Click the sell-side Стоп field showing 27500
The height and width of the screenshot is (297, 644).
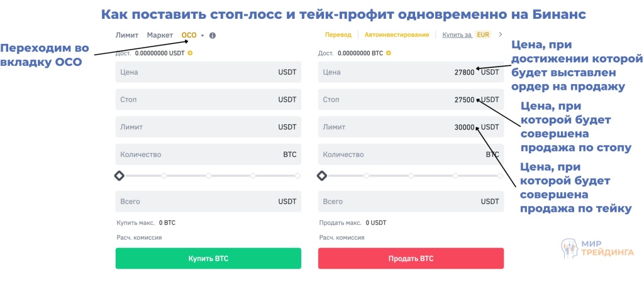410,100
